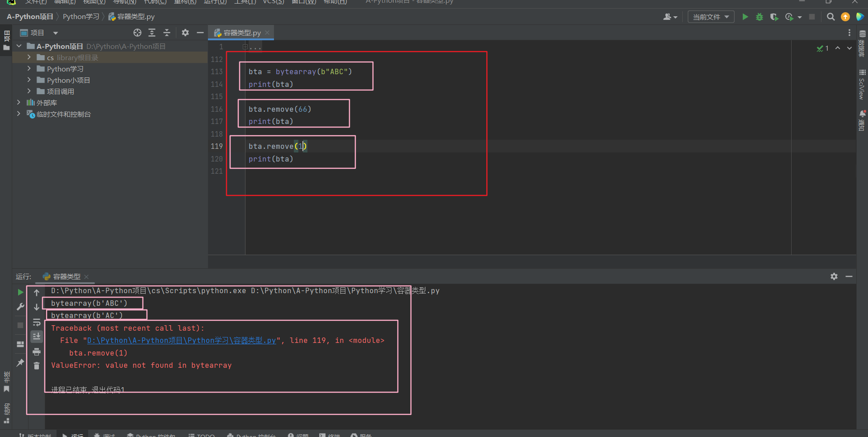Expand the 外部库 node

(19, 103)
